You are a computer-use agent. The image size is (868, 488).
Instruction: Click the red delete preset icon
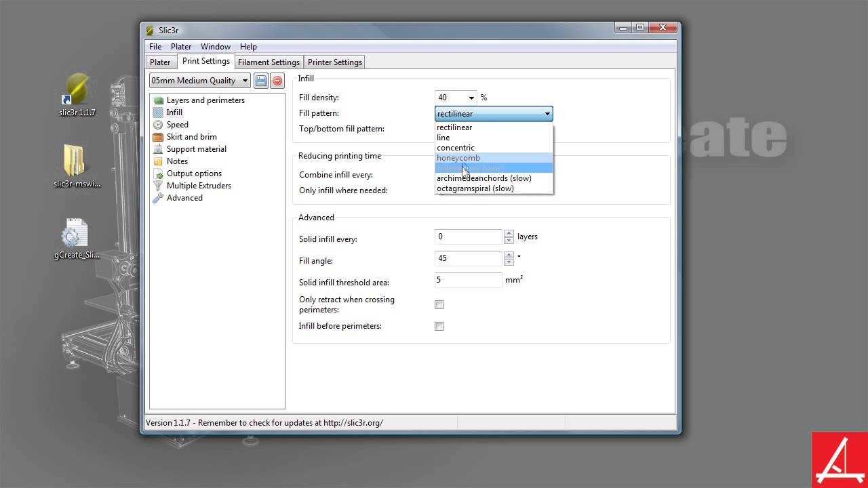277,81
